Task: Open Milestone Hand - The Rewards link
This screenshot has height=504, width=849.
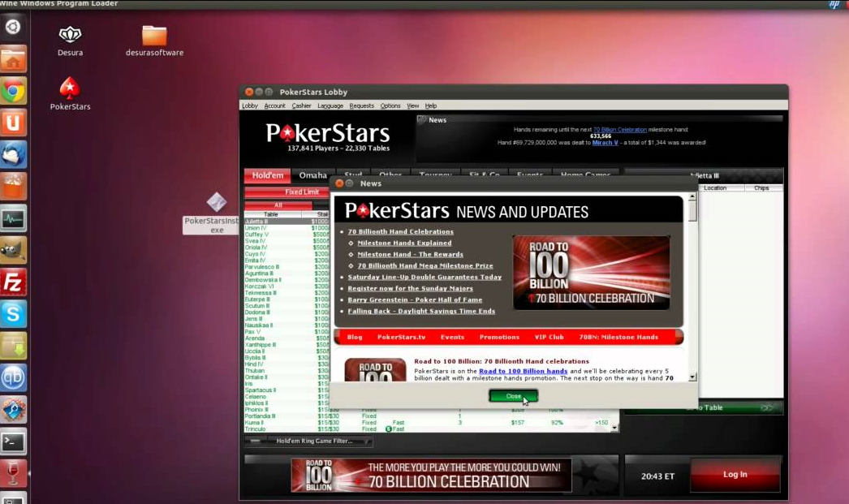Action: [411, 255]
